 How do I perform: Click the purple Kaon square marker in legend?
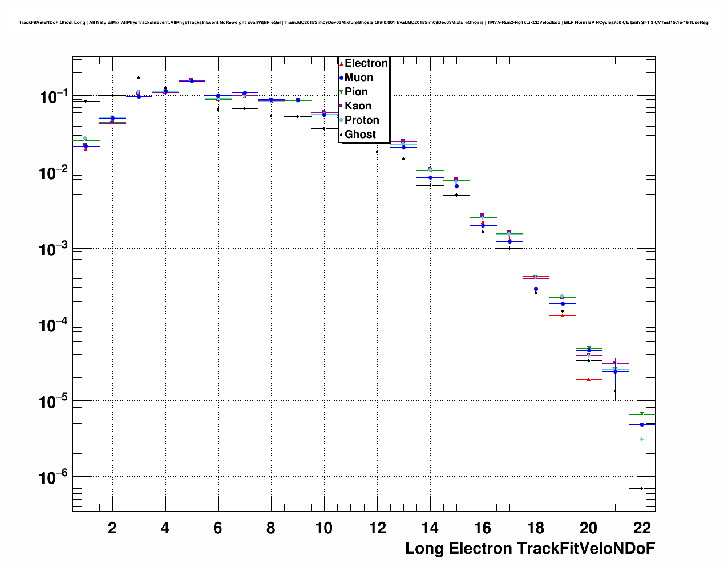[341, 106]
